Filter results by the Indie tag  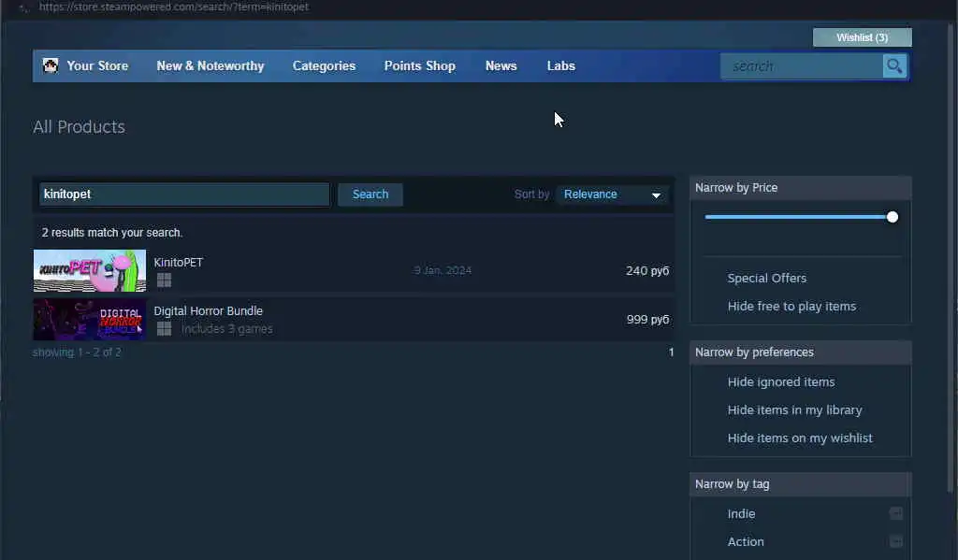click(741, 514)
